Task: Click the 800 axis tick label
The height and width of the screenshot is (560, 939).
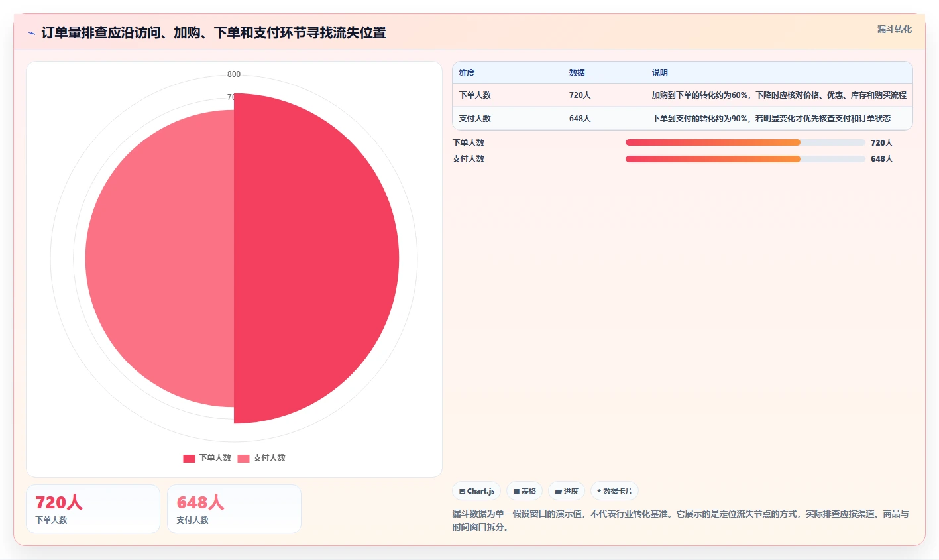Action: tap(234, 74)
